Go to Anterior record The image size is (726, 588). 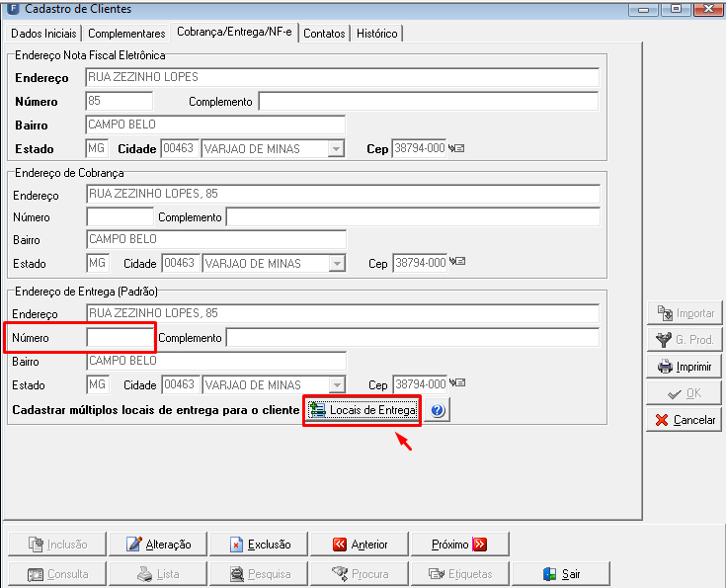(x=360, y=545)
